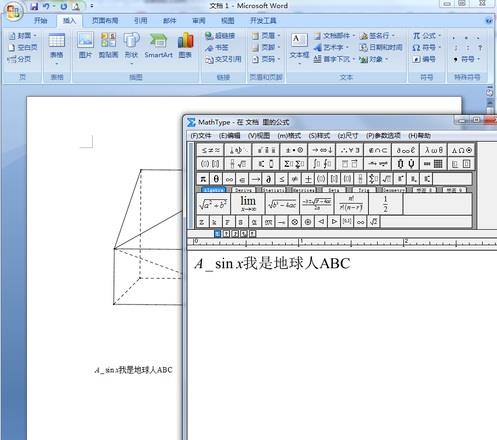Insert the √2 symbol in MathType bottom bar
Image resolution: width=497 pixels, height=440 pixels.
374,222
